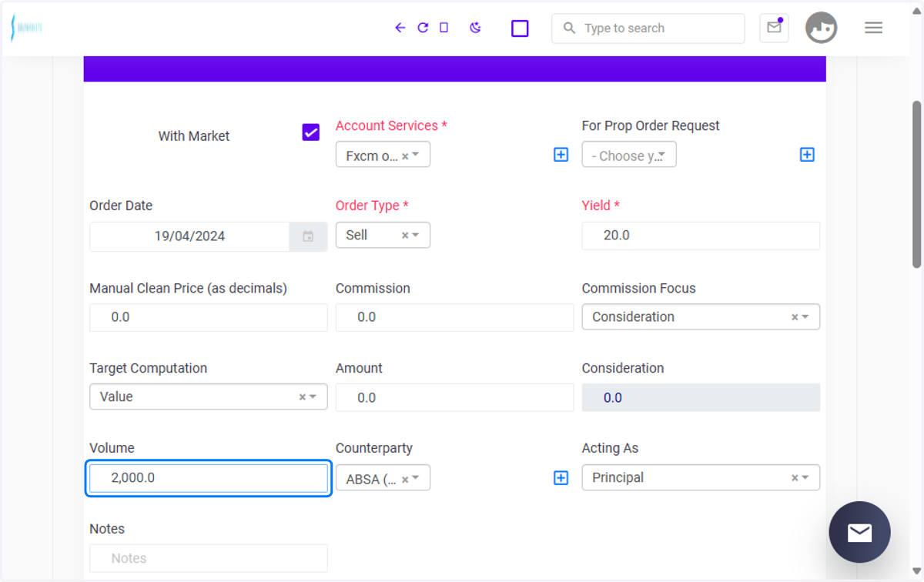Clear the Commission Focus selection
The image size is (924, 582).
coord(795,317)
